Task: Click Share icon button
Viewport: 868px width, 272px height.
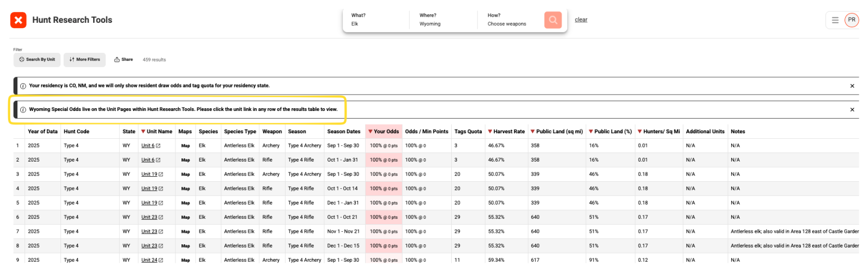Action: (124, 60)
